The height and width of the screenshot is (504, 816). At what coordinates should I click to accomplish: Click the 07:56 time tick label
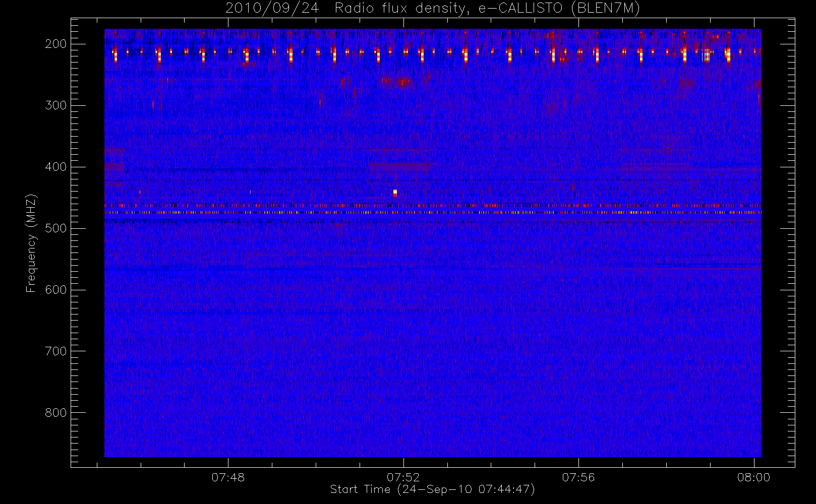[578, 477]
